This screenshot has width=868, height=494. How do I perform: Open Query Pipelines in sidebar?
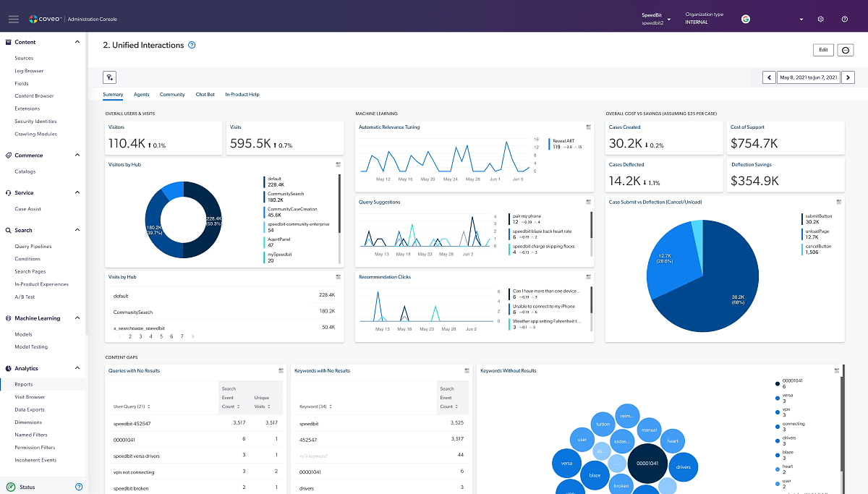(x=33, y=247)
